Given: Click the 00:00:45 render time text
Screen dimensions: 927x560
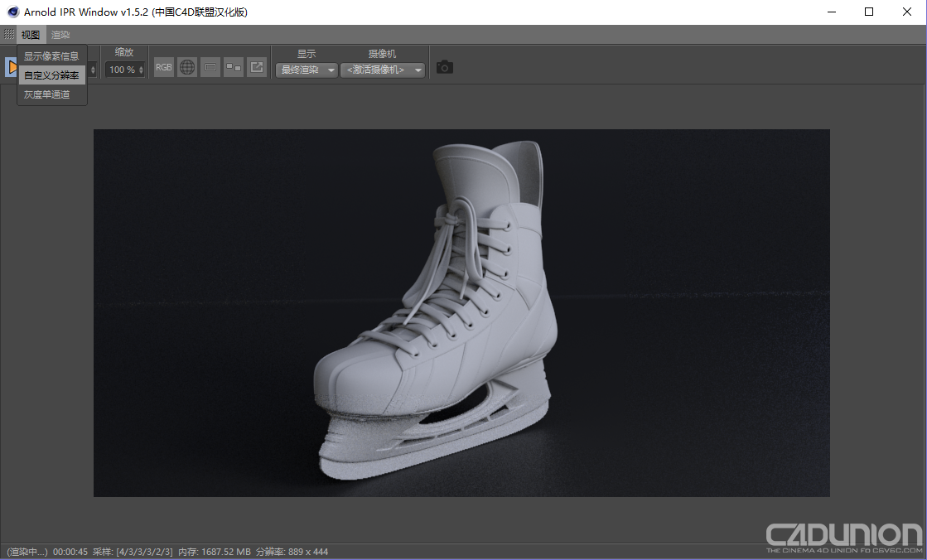Looking at the screenshot, I should point(70,552).
